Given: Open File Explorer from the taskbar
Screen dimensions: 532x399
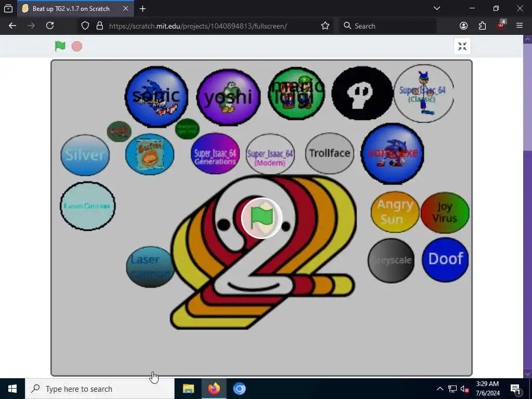Looking at the screenshot, I should [x=188, y=389].
